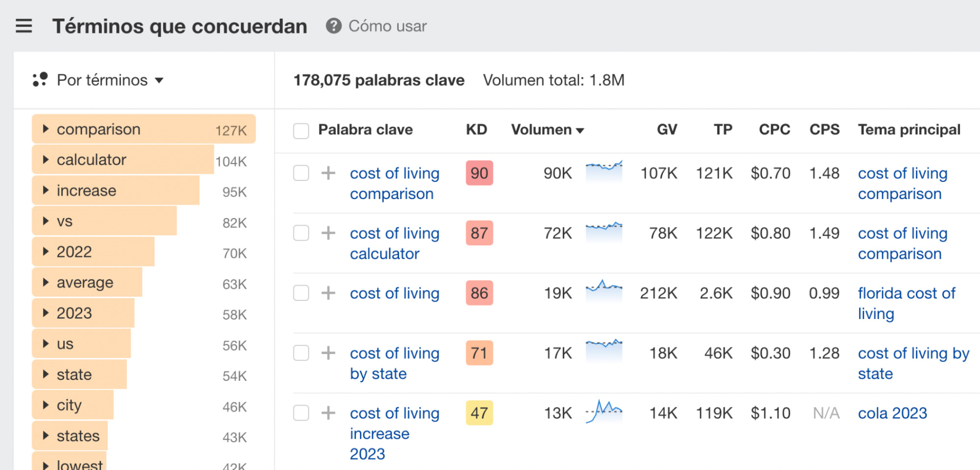This screenshot has height=470, width=980.
Task: Add "cost of living calculator" using its plus icon
Action: 327,233
